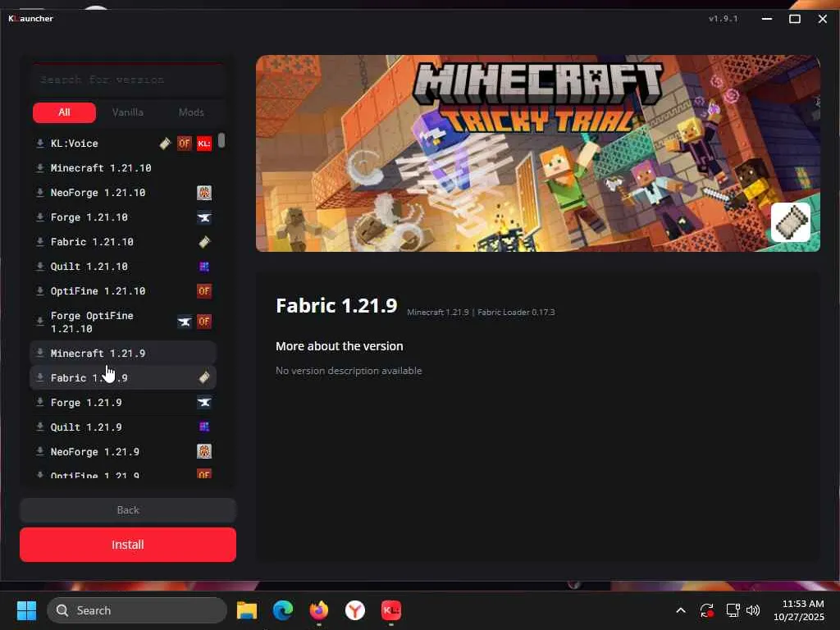
Task: Select KL:Voice in the version list
Action: [x=124, y=143]
